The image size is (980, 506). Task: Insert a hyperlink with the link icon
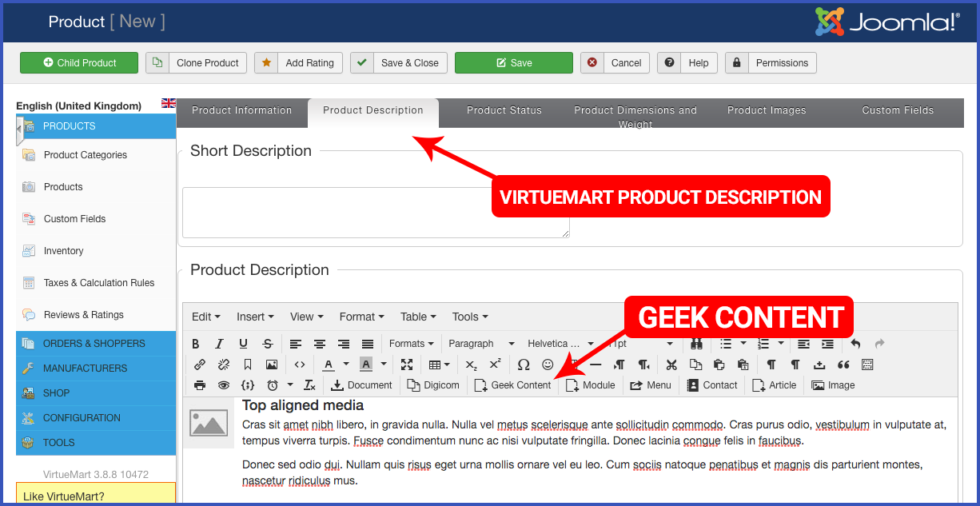pyautogui.click(x=200, y=365)
